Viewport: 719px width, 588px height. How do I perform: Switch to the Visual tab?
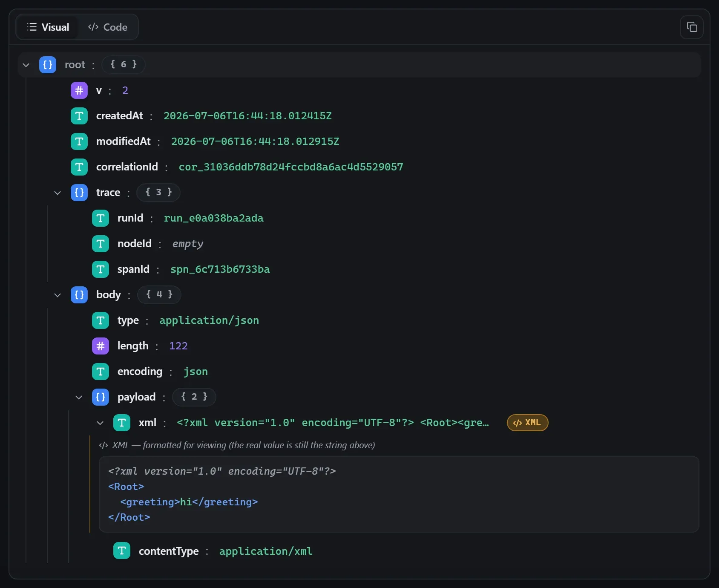pos(48,27)
